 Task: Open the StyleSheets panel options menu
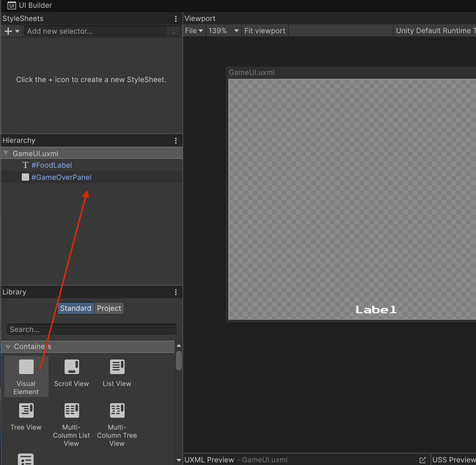pos(176,19)
